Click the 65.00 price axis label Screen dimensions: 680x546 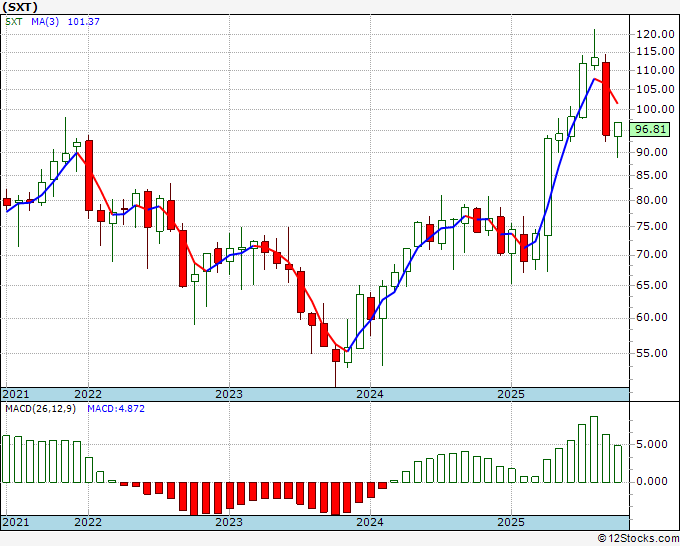[651, 285]
